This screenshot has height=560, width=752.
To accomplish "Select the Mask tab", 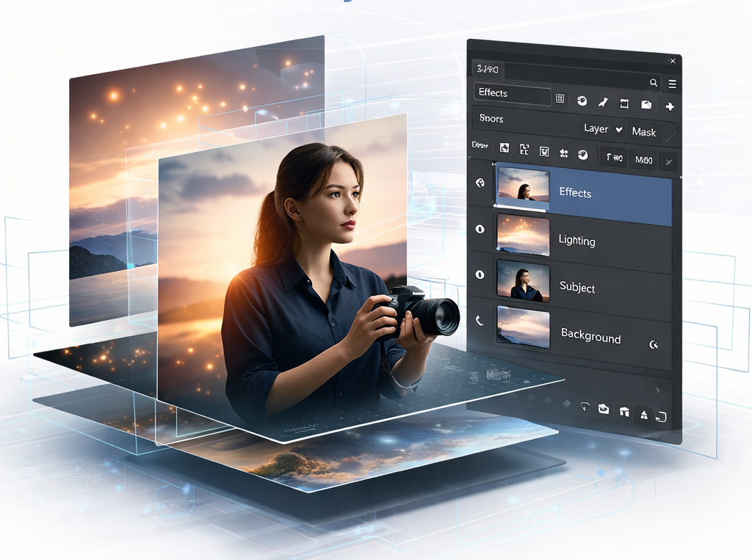I will [x=643, y=132].
